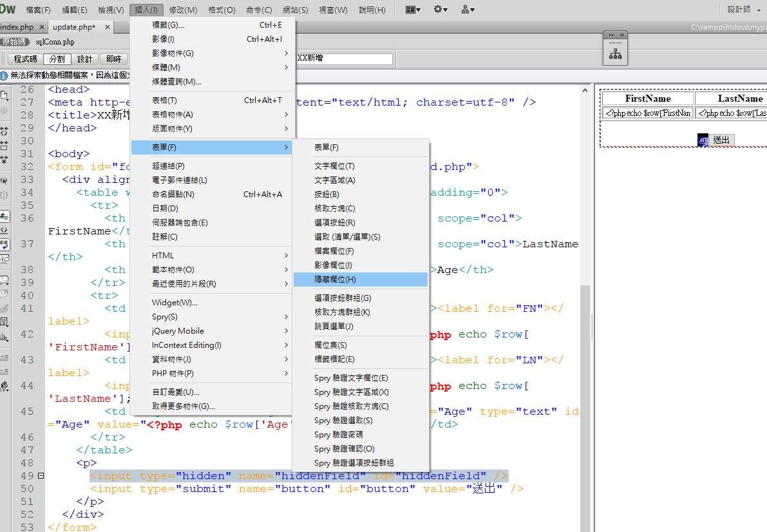This screenshot has height=532, width=767.
Task: Click the 送出 submit button in design view
Action: pyautogui.click(x=721, y=140)
